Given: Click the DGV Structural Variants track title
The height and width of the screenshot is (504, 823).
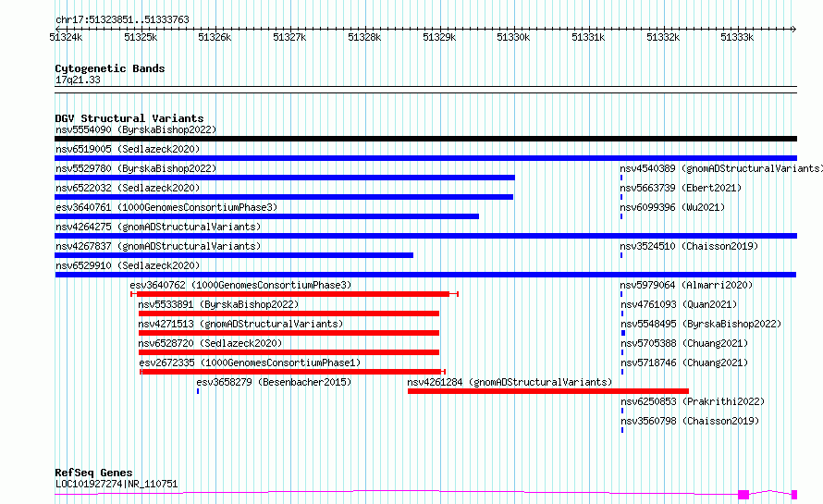Looking at the screenshot, I should [x=129, y=118].
